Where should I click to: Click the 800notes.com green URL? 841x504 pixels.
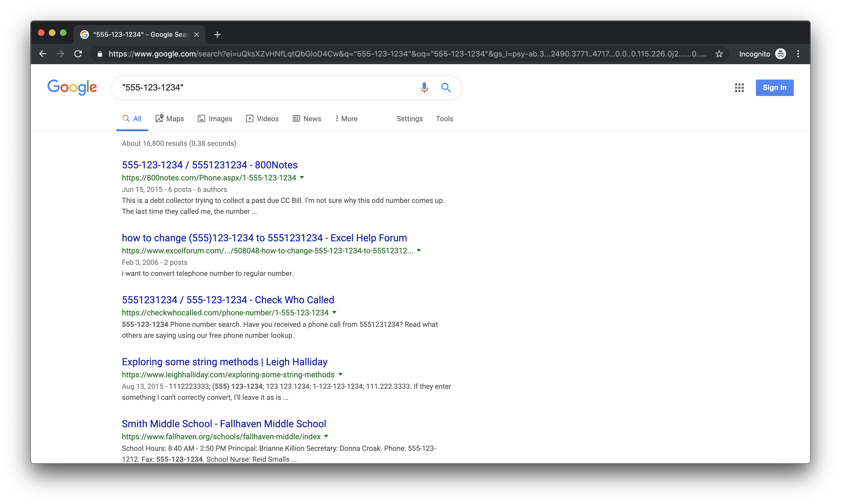tap(209, 178)
